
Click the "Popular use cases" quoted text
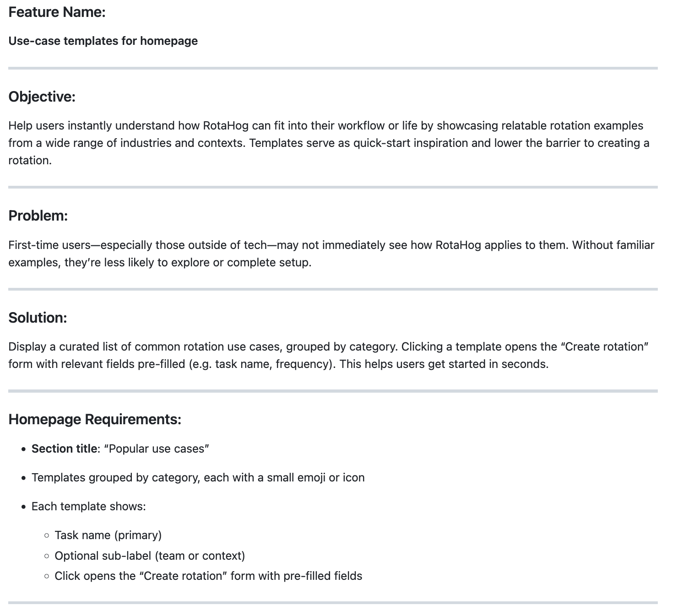coord(157,449)
